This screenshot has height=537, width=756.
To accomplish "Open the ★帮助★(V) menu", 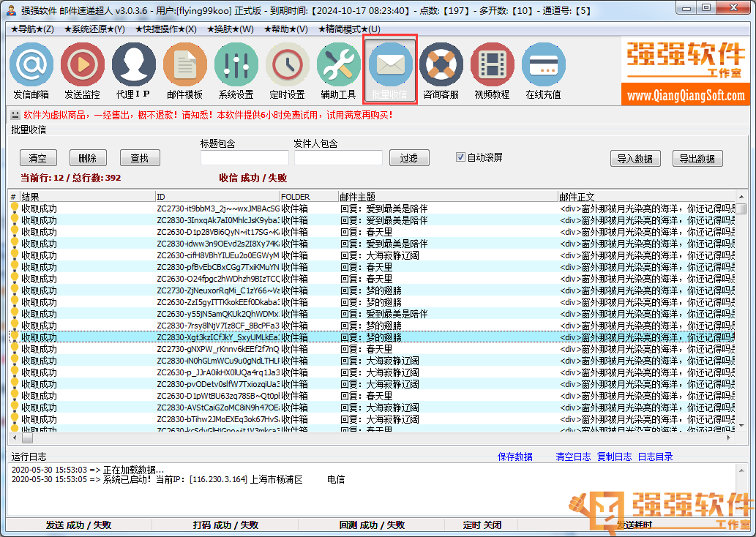I will point(286,29).
